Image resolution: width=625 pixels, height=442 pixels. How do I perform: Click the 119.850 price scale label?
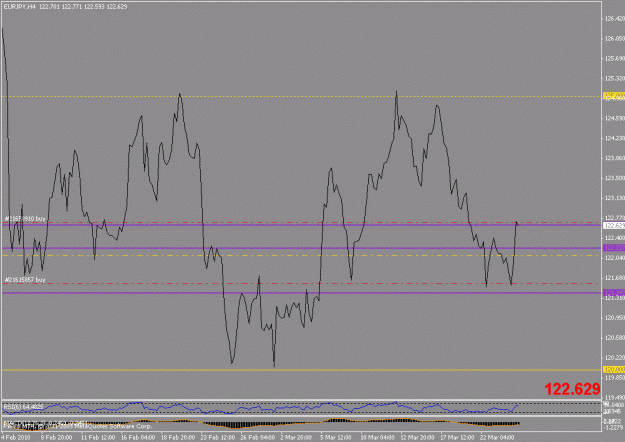coord(615,377)
